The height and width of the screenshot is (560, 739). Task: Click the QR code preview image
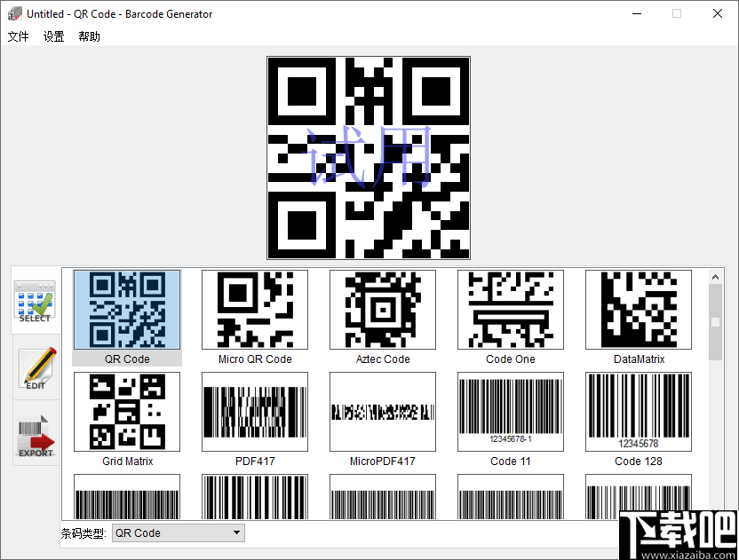[x=369, y=158]
